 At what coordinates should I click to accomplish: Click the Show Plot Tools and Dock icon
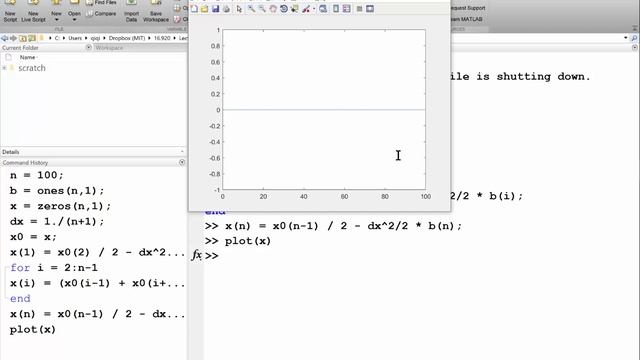coord(370,9)
